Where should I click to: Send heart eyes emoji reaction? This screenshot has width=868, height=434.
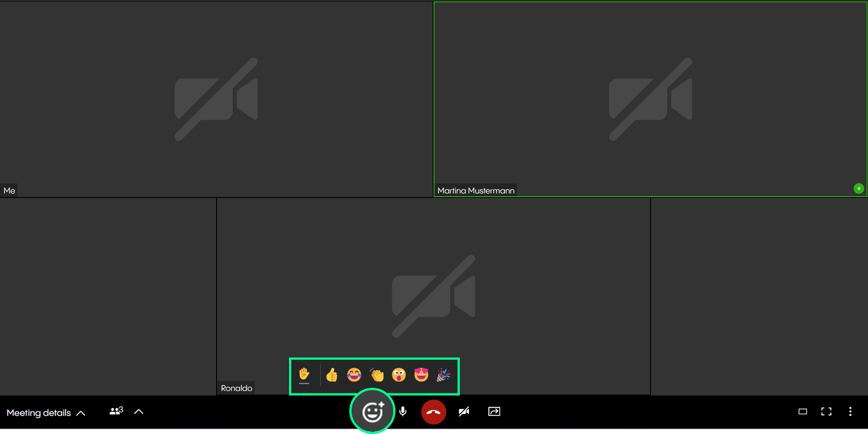click(x=421, y=375)
